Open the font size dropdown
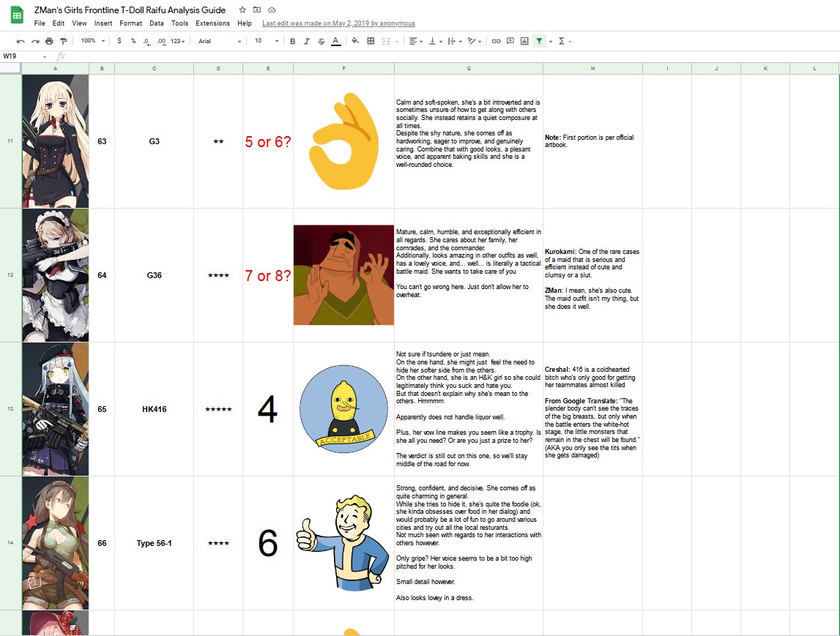This screenshot has width=840, height=636. pyautogui.click(x=267, y=41)
